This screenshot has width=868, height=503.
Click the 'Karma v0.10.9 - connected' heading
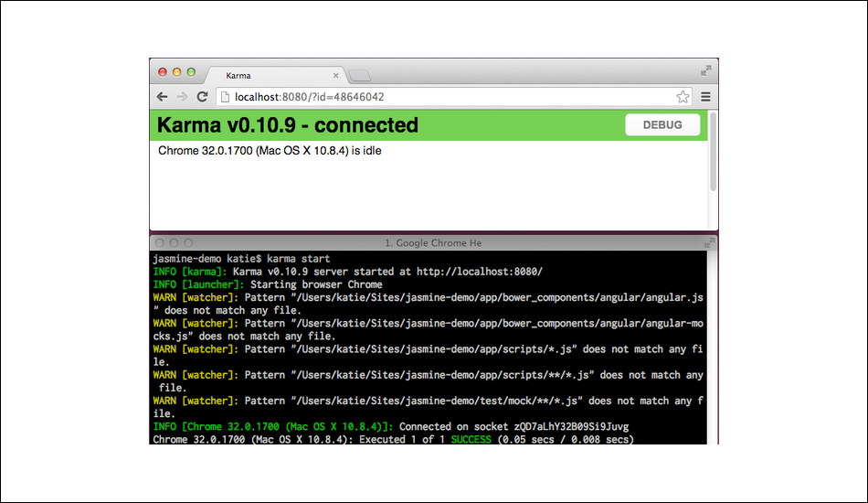pyautogui.click(x=288, y=125)
